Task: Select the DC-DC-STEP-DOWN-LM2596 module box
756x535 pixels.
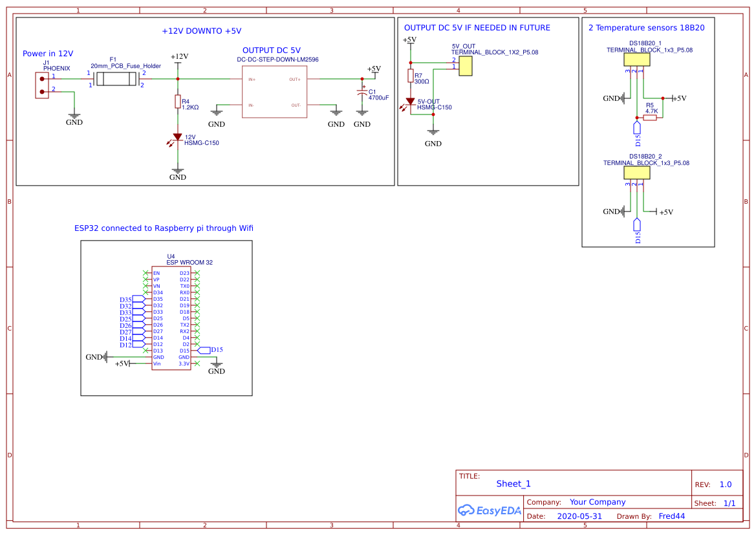Action: (x=274, y=92)
